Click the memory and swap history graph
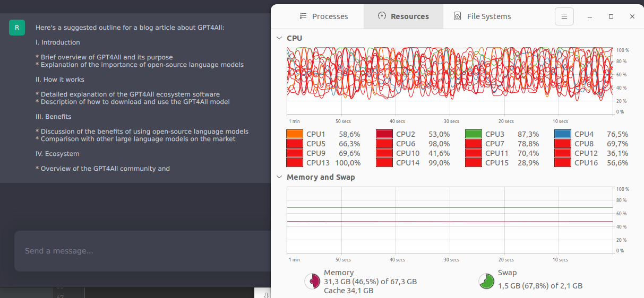The height and width of the screenshot is (298, 644). point(450,220)
